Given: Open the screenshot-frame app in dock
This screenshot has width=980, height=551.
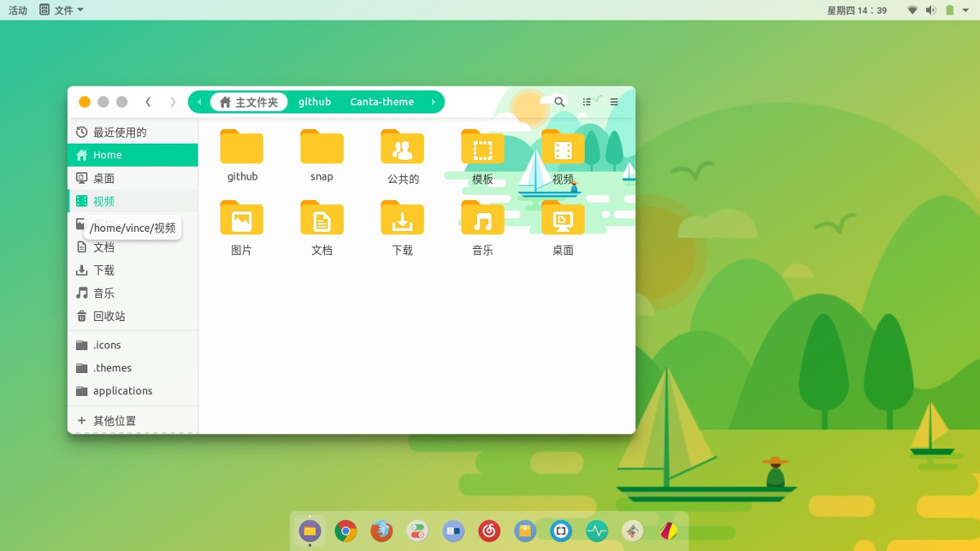Looking at the screenshot, I should pos(561,531).
